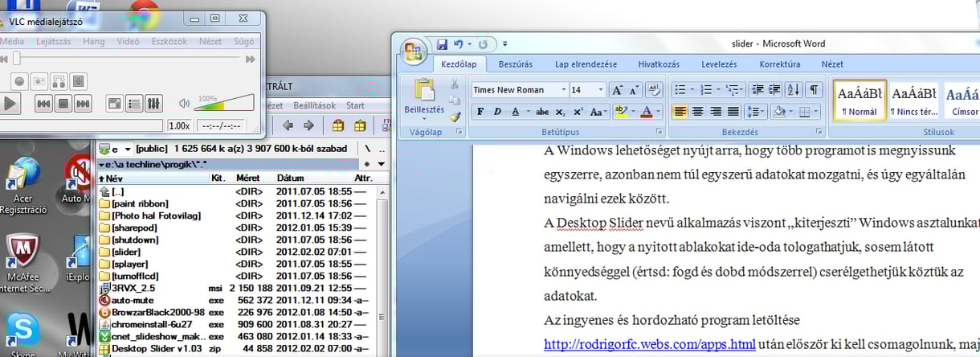Open bullet list dropdown arrow
This screenshot has height=357, width=980.
692,90
